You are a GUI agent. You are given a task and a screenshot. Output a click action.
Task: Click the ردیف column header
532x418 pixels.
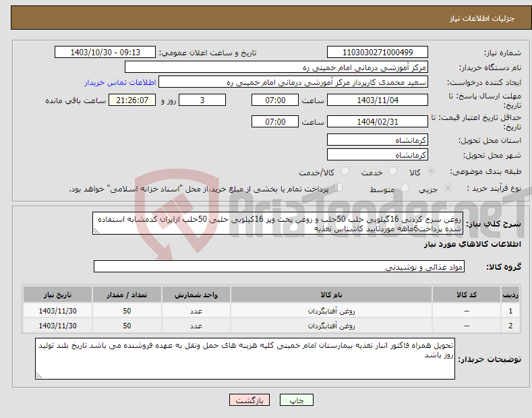pos(510,294)
